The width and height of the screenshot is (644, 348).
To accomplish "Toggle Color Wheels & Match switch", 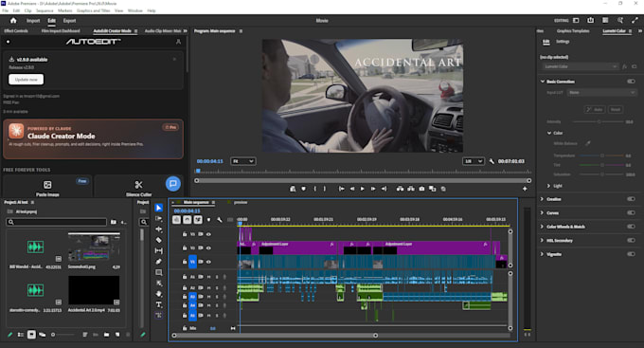I will pos(631,227).
